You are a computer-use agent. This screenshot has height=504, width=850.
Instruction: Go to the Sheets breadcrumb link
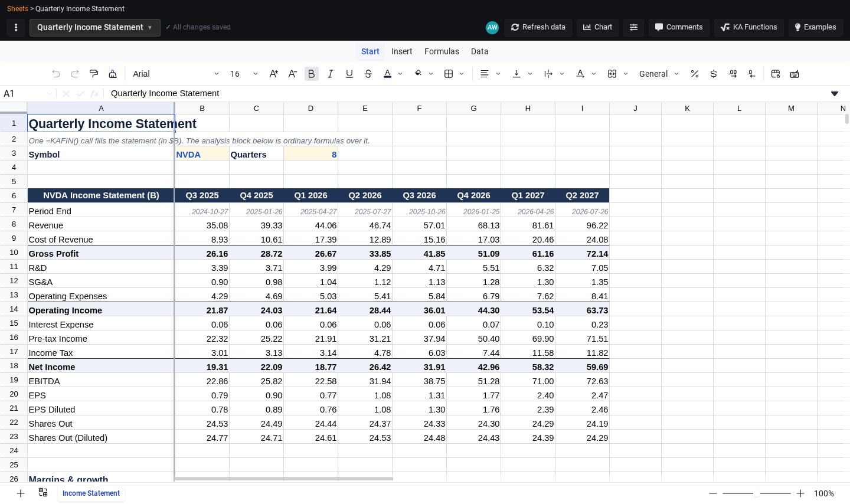17,9
